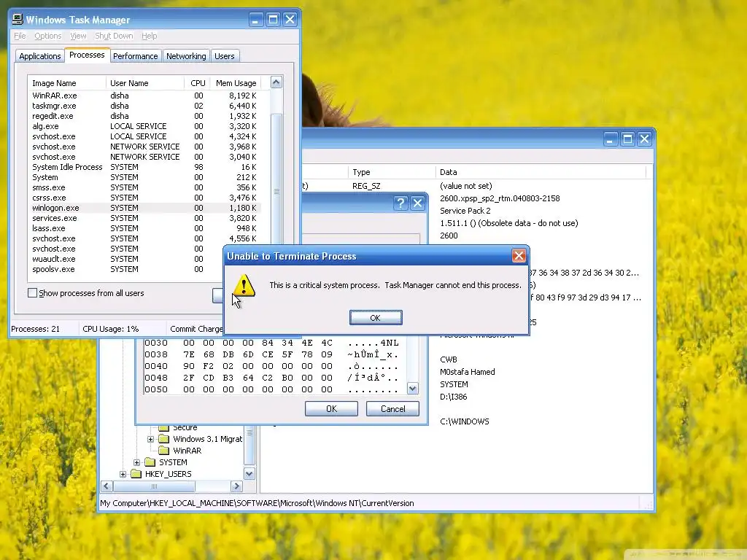Sort processes by User Name column
747x560 pixels.
pos(145,83)
